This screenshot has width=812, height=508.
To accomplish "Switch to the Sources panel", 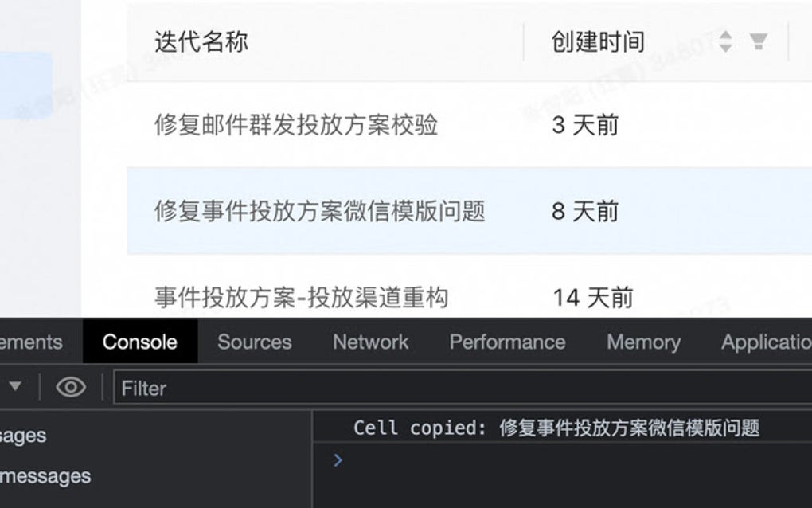I will click(253, 342).
